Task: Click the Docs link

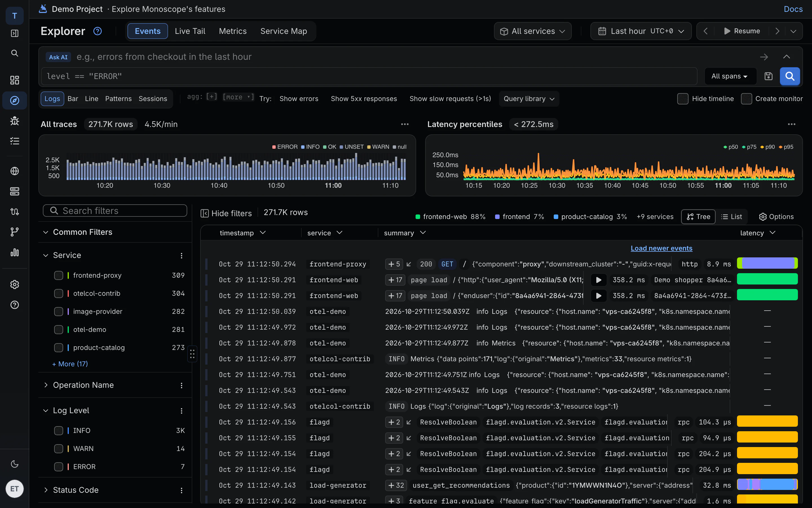Action: tap(793, 9)
